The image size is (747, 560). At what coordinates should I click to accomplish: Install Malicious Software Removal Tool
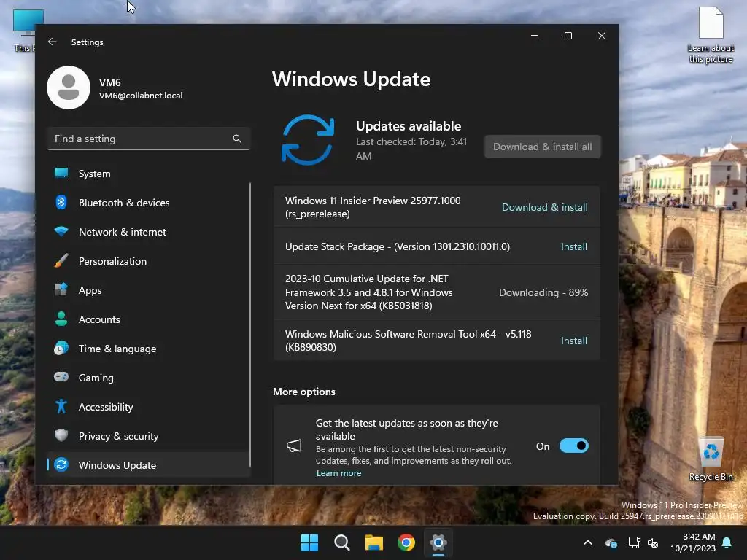tap(573, 341)
